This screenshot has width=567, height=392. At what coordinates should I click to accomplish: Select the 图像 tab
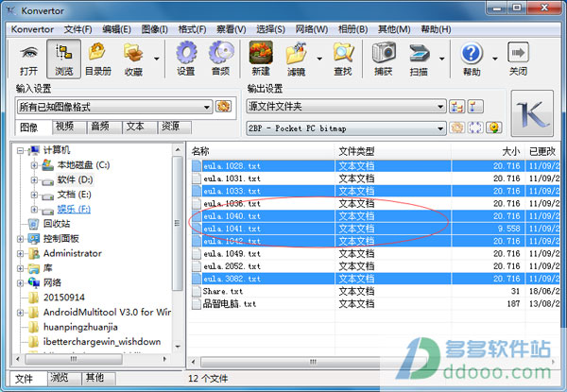point(33,127)
